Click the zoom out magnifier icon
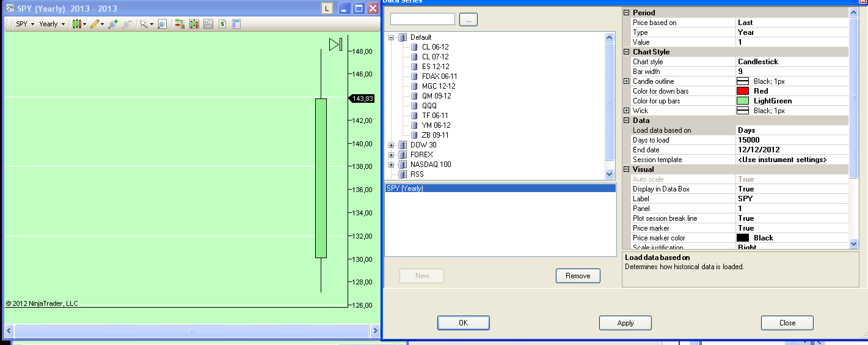868x345 pixels. [126, 24]
